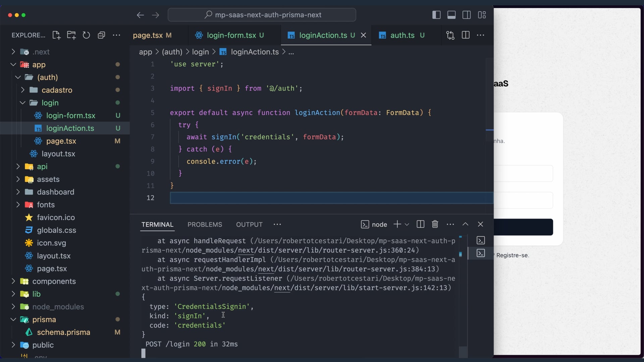Toggle the secondary side bar visibility

point(467,15)
